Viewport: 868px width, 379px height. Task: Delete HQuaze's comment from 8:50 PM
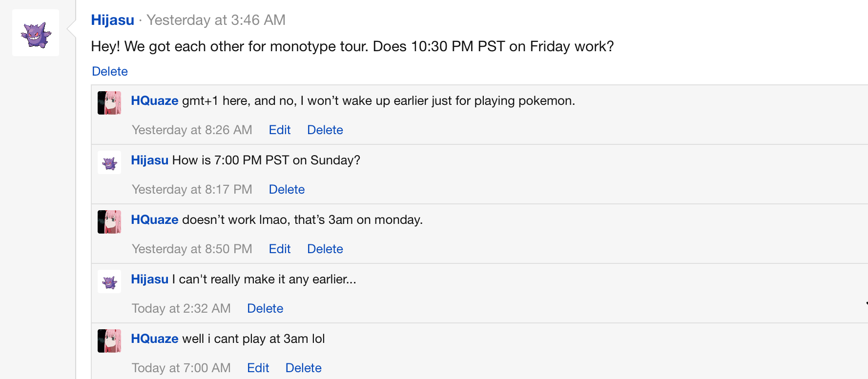[325, 249]
